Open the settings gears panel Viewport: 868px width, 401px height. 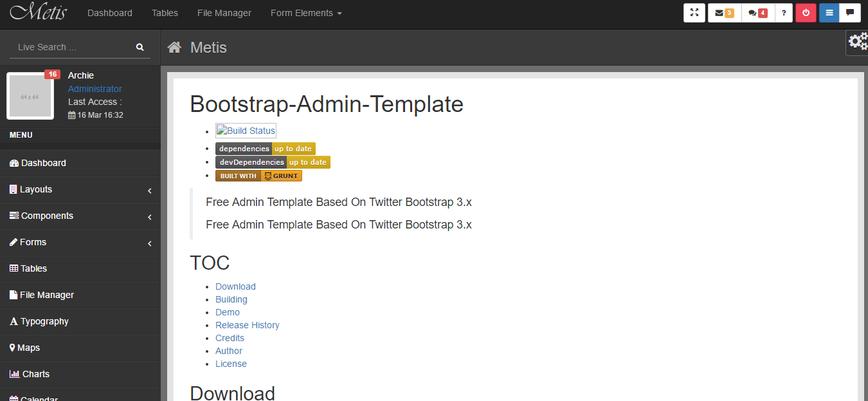pos(858,42)
